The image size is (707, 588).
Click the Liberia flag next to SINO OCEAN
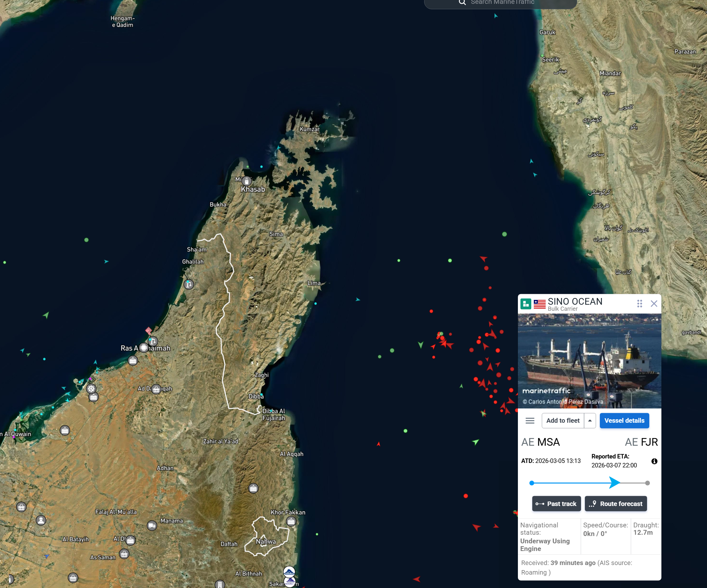coord(539,304)
